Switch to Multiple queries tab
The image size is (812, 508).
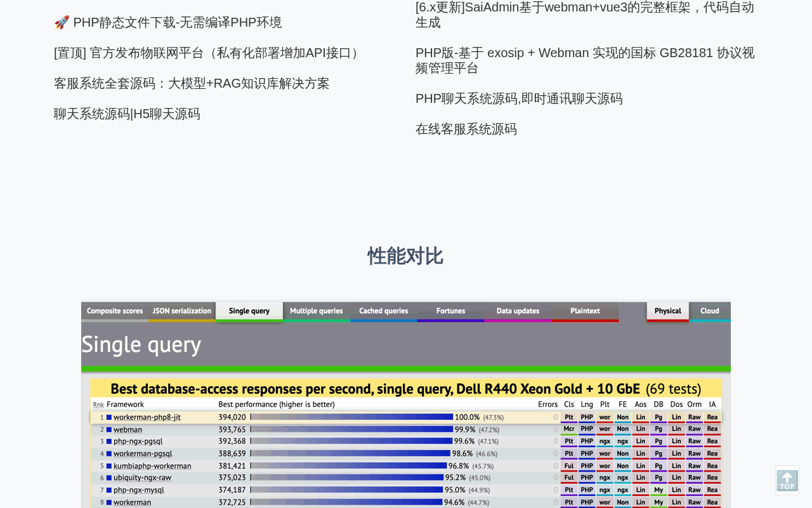317,311
